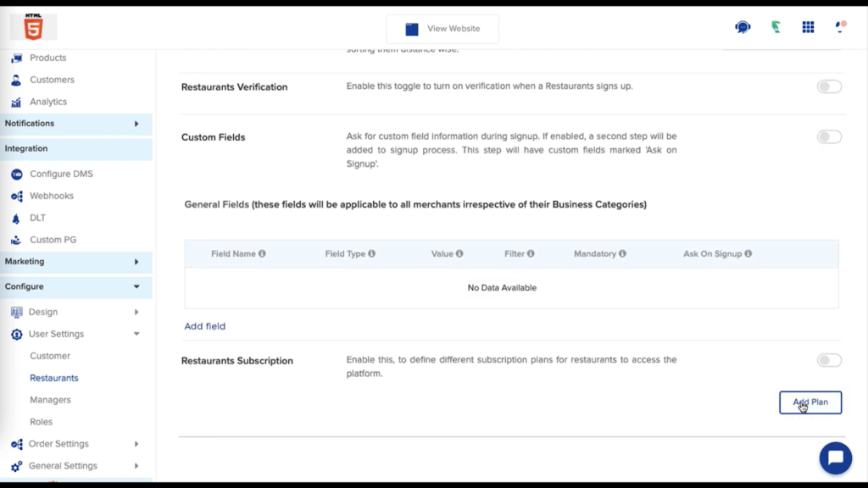The image size is (868, 488).
Task: Click the Design icon in sidebar
Action: pos(17,312)
